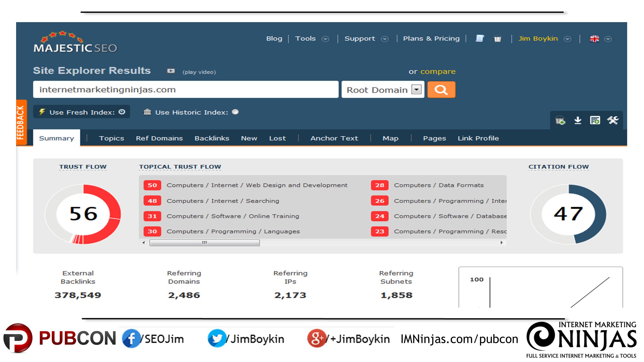Screen dimensions: 644x362
Task: Open the Summary tab
Action: 57,138
